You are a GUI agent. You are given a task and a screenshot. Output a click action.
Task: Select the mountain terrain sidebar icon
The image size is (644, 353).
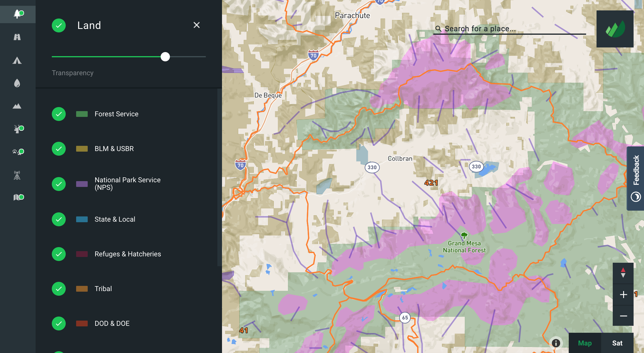pos(17,106)
